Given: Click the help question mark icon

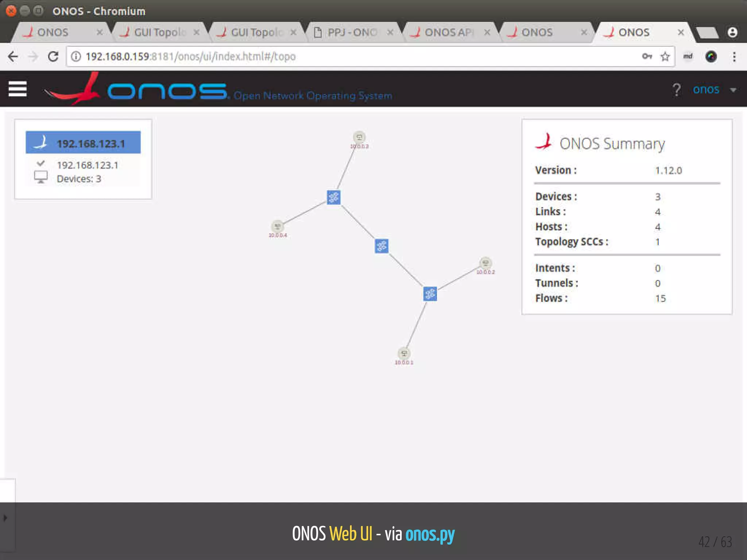Looking at the screenshot, I should (676, 89).
